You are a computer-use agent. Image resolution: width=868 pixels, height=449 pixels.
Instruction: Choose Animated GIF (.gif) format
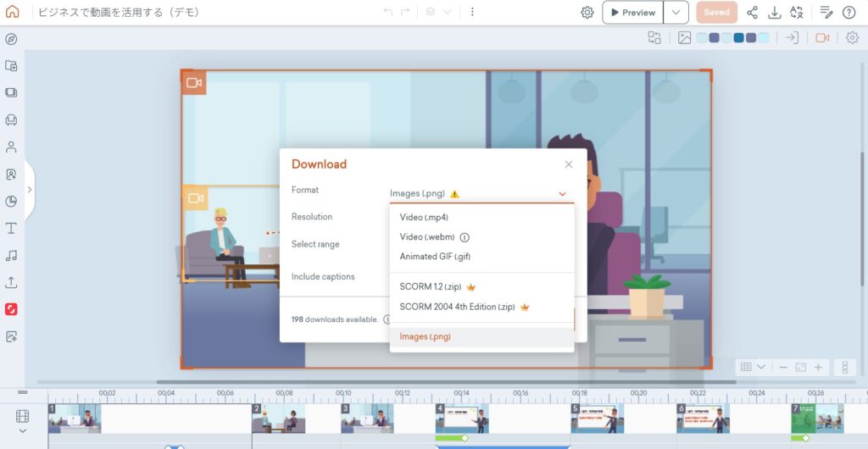click(x=435, y=257)
